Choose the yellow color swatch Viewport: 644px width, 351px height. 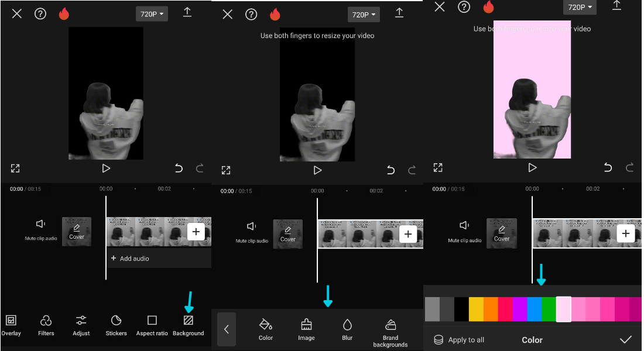(x=476, y=309)
